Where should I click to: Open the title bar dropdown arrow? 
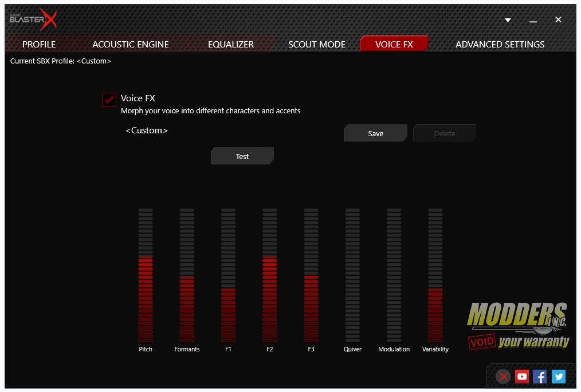508,20
